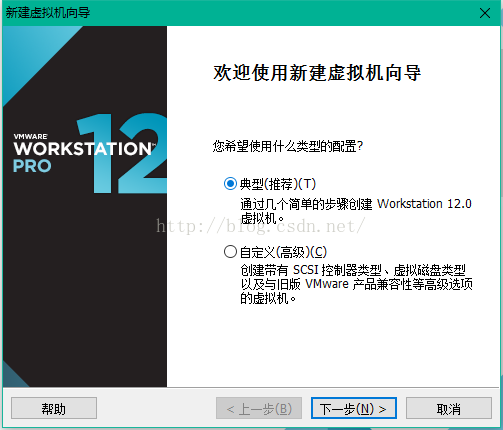The image size is (503, 430).
Task: Click the VMware Workstation Pro 12 logo
Action: tap(89, 153)
